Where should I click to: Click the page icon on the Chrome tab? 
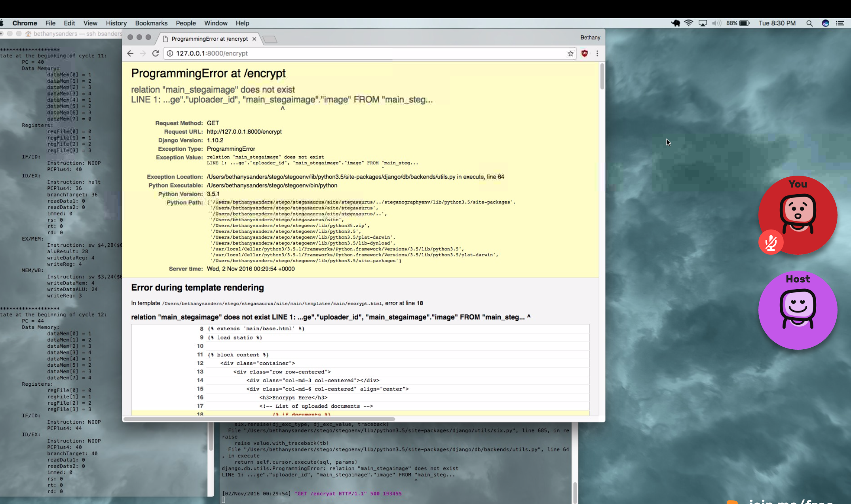tap(166, 39)
